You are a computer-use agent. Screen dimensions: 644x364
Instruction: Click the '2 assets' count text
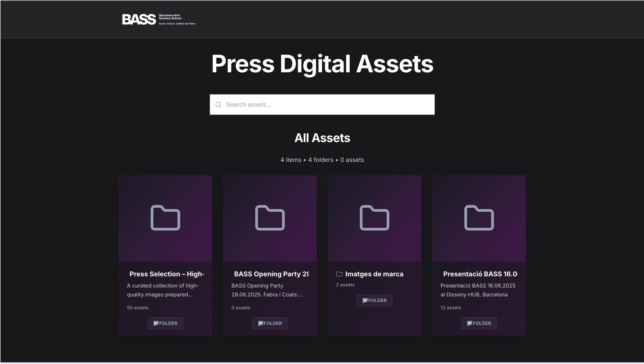(345, 285)
